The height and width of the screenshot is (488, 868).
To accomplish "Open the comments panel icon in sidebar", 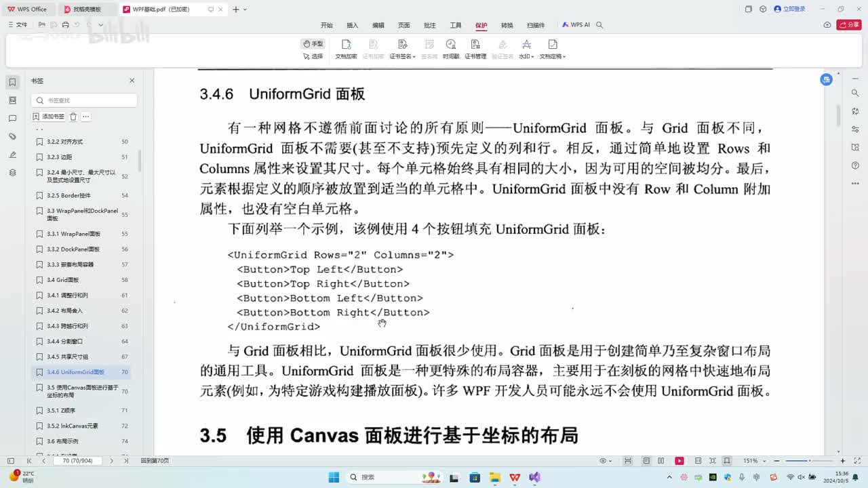I will [x=12, y=119].
